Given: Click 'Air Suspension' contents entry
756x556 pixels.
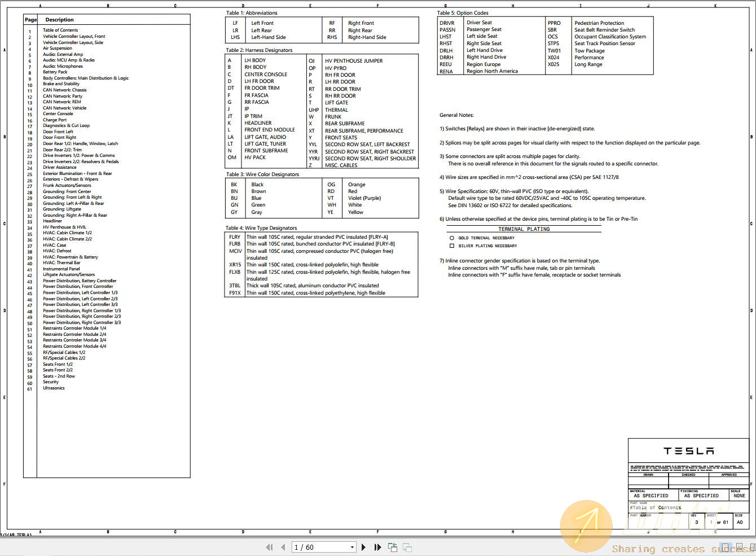Looking at the screenshot, I should click(58, 49).
